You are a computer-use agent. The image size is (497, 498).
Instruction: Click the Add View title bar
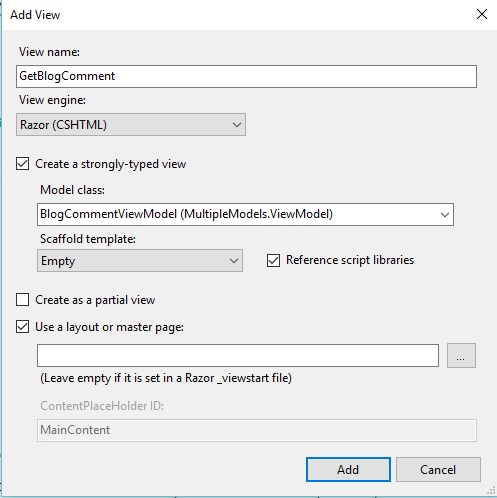point(233,15)
